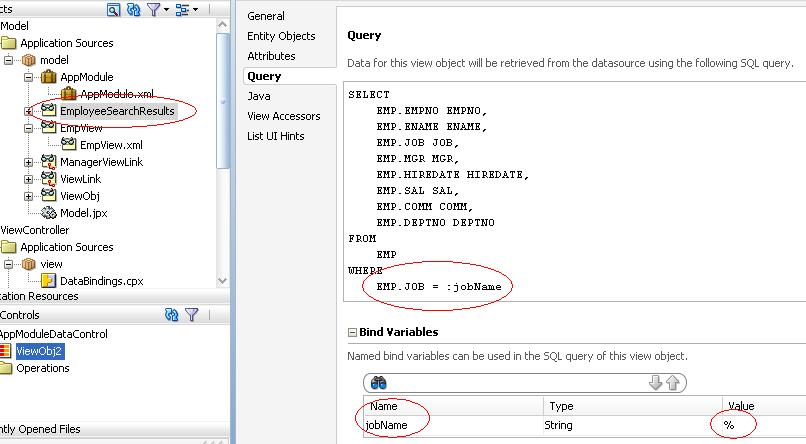
Task: Click the move down arrow icon
Action: pyautogui.click(x=655, y=382)
